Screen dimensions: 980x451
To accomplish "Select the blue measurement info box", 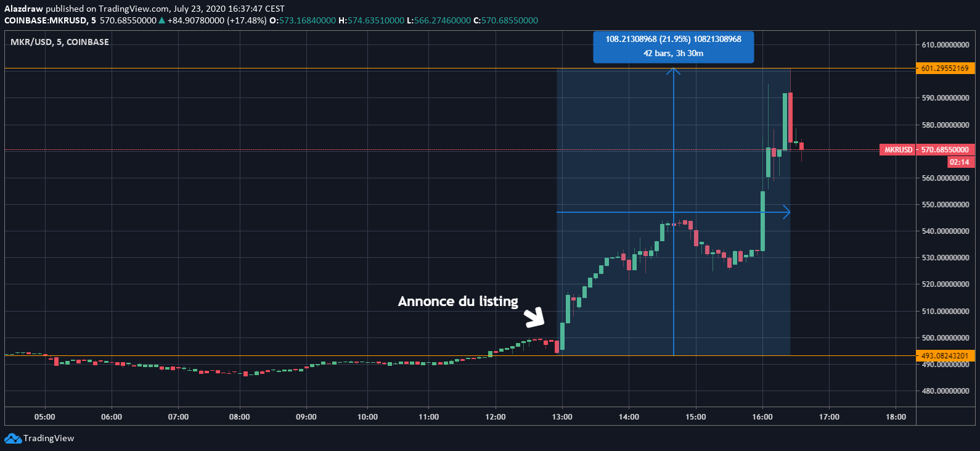I will pos(673,46).
